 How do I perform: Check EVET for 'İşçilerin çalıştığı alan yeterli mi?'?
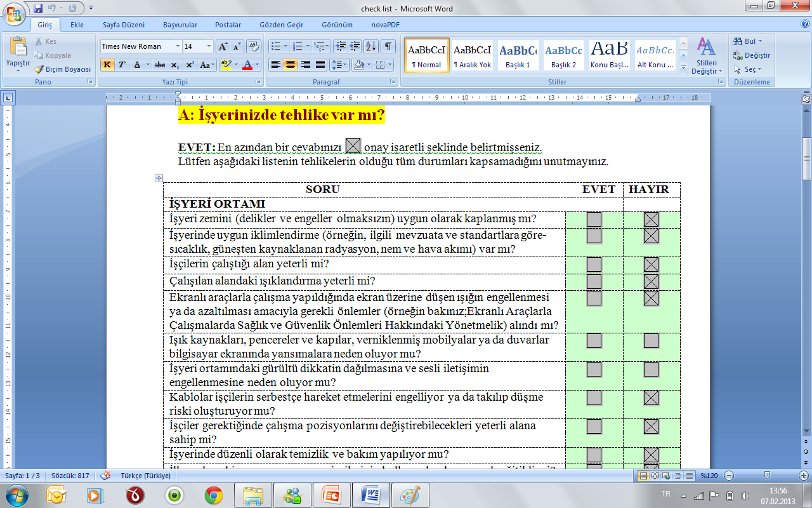click(594, 265)
